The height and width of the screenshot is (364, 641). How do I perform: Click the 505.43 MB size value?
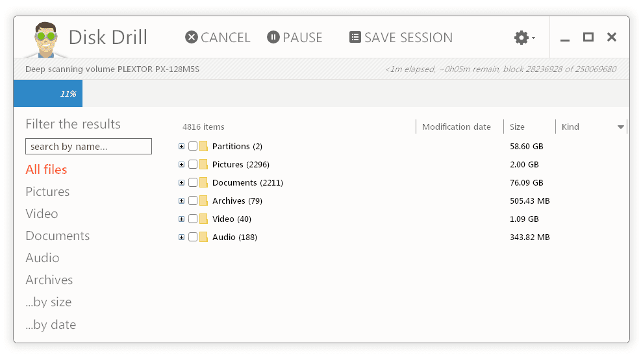pos(530,200)
